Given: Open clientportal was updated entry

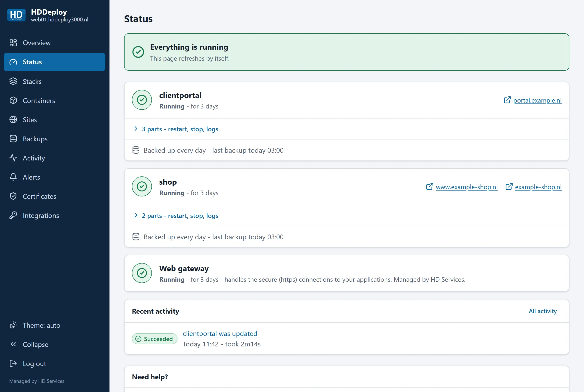Looking at the screenshot, I should pyautogui.click(x=220, y=333).
